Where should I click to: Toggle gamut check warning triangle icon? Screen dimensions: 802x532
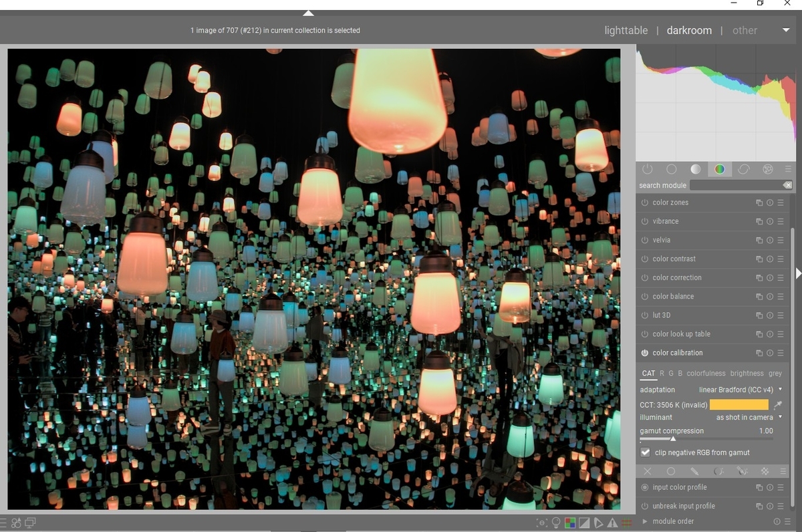[x=612, y=523]
